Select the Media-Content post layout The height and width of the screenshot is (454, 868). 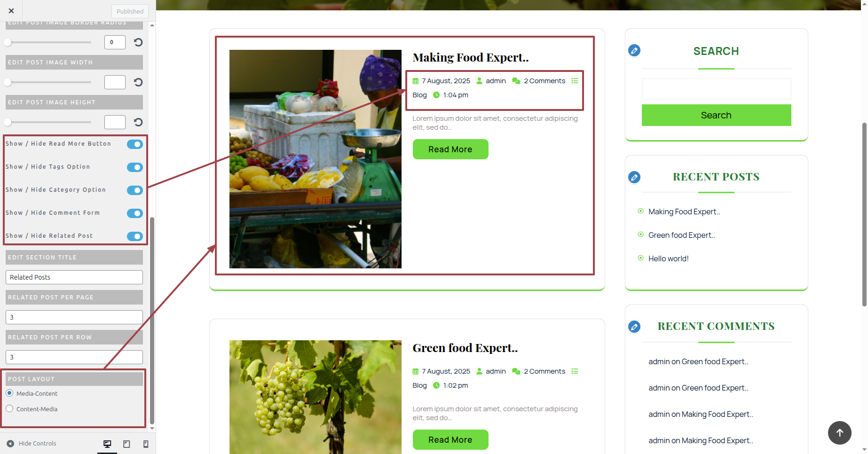click(x=9, y=393)
